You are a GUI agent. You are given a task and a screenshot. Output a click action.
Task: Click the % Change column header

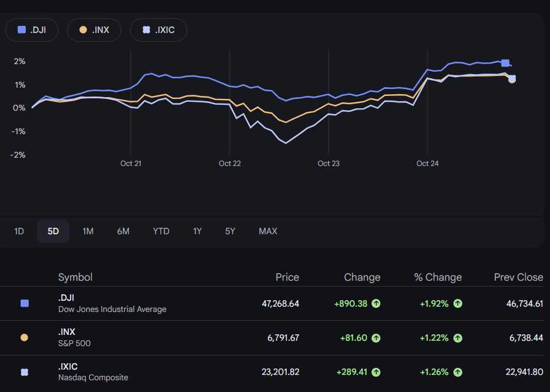click(438, 277)
